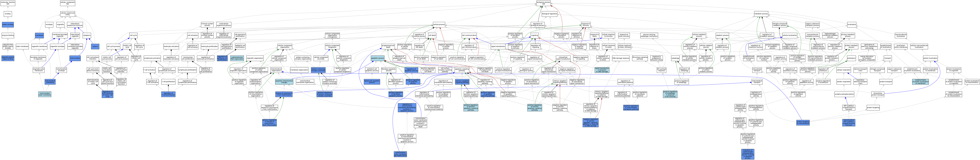The image size is (980, 160).
Task: Select the 'cytoplasm' node
Action: click(x=87, y=35)
